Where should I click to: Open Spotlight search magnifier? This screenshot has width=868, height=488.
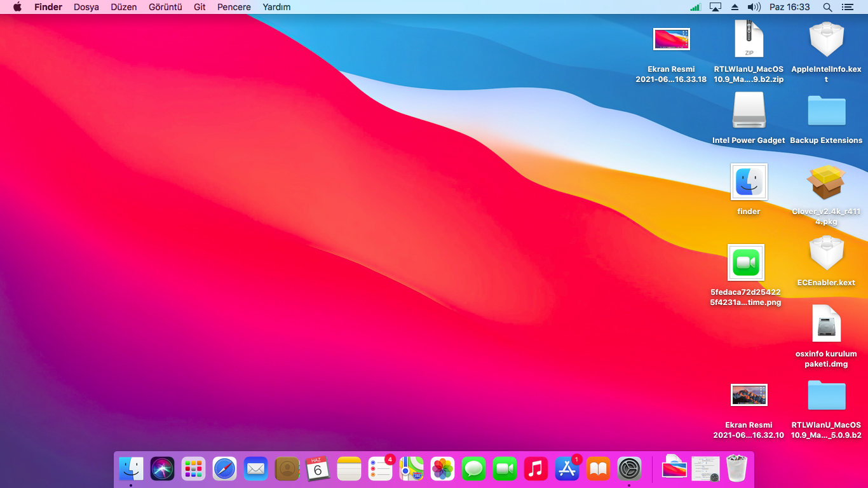tap(827, 7)
